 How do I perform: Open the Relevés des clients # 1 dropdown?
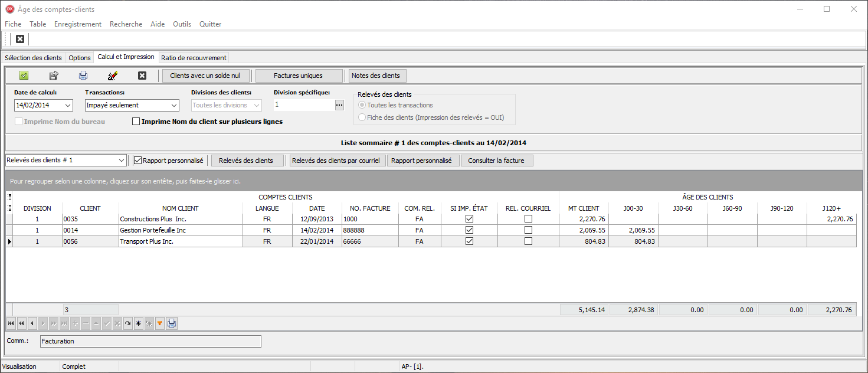(x=122, y=161)
